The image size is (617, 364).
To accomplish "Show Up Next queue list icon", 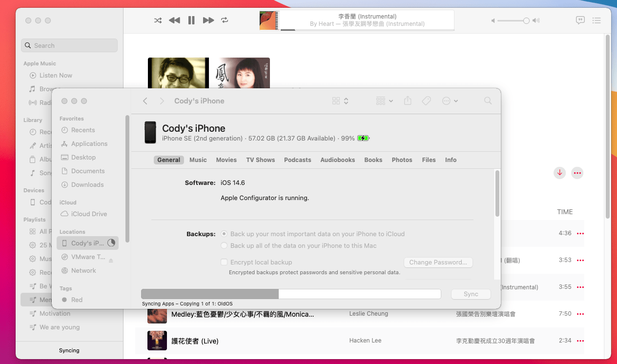I will coord(596,20).
